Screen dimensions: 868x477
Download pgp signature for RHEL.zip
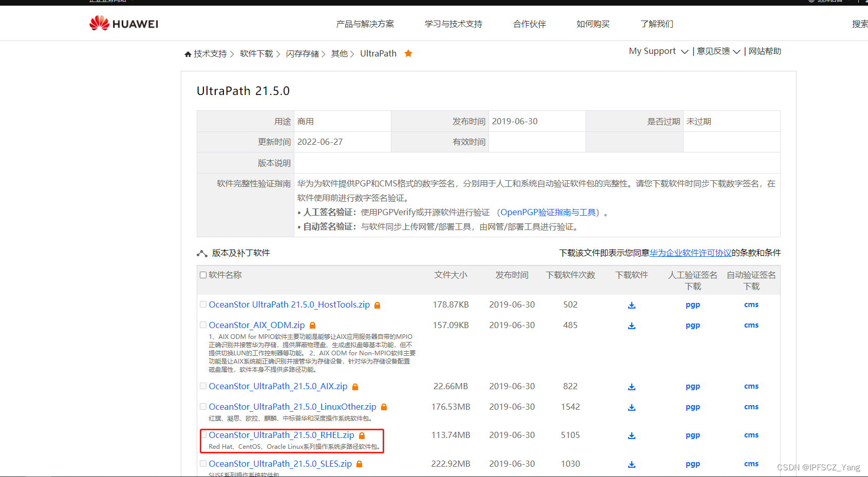pyautogui.click(x=693, y=435)
